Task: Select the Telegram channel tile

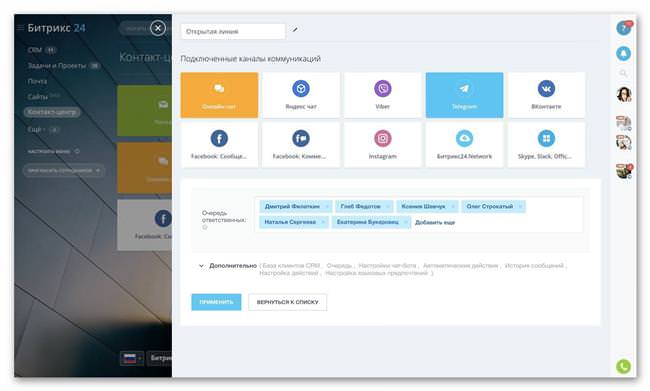Action: coord(464,95)
